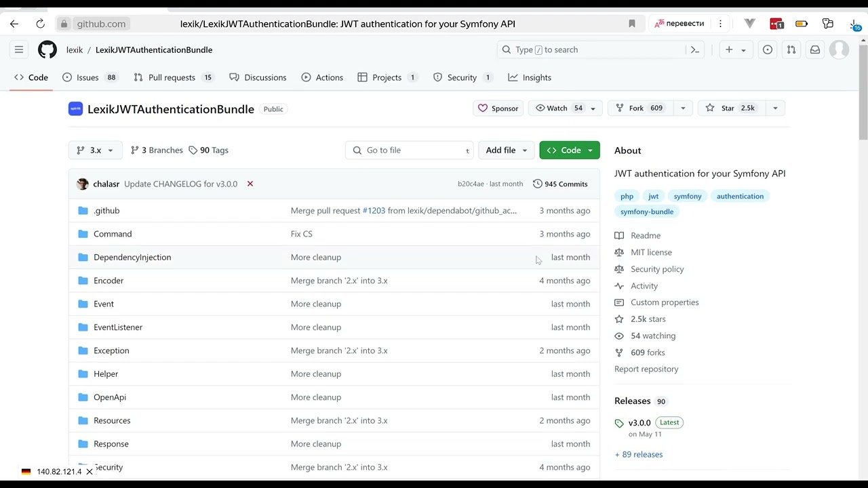View failed status check X mark on commit

(250, 184)
